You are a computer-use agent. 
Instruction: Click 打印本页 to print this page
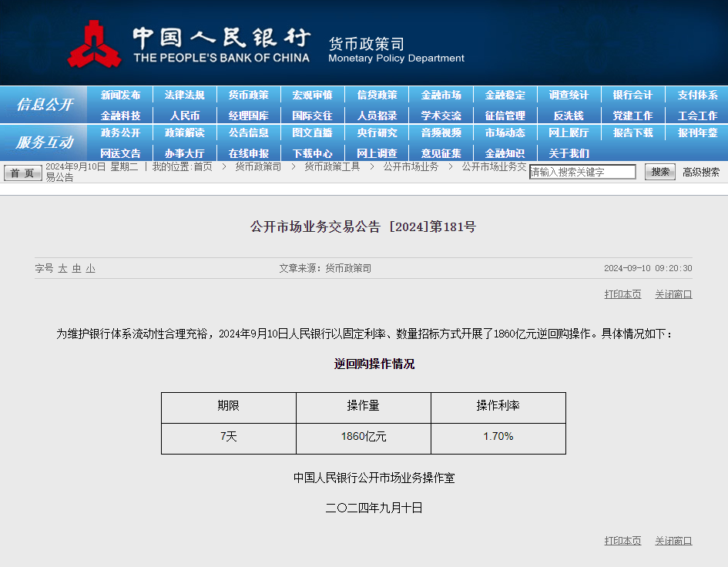tap(622, 294)
